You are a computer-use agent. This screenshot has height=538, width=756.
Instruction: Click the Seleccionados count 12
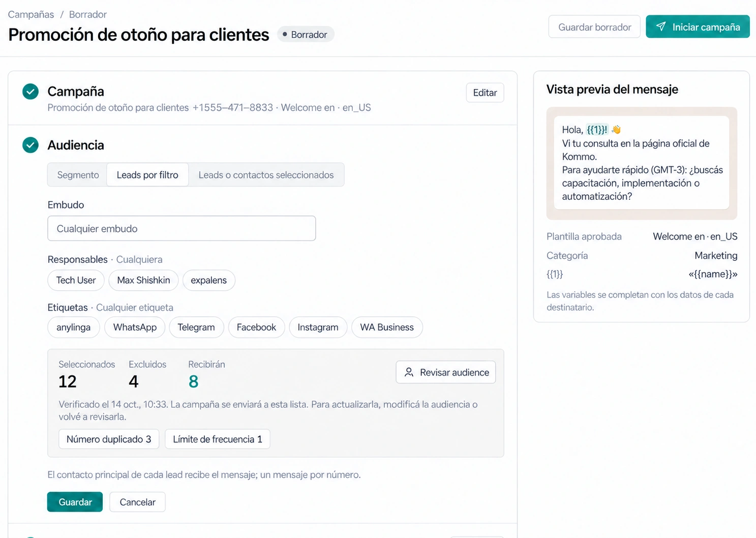pos(67,381)
